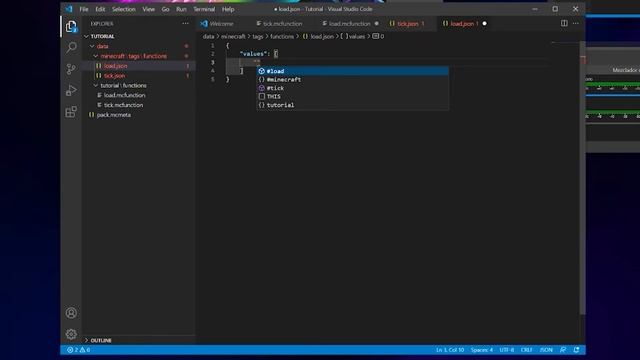Screen dimensions: 640x360
Task: Click the minecraft breadcrumb segment
Action: (233, 36)
